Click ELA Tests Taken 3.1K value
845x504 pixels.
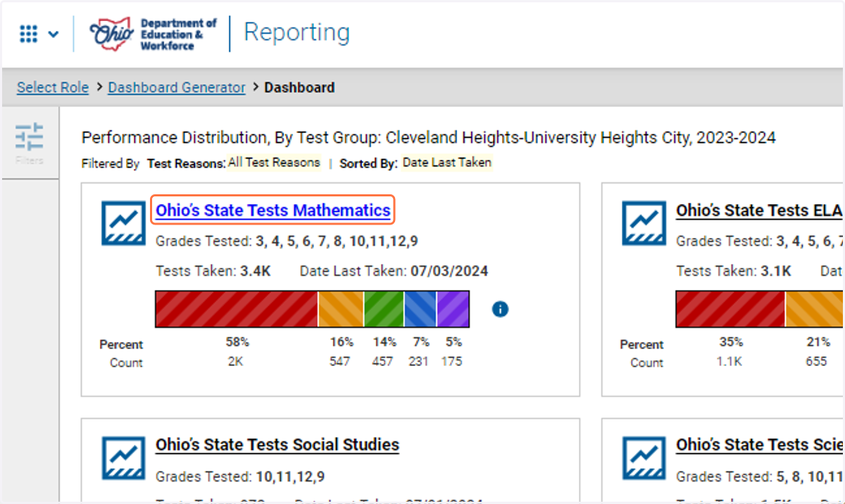[x=776, y=271]
